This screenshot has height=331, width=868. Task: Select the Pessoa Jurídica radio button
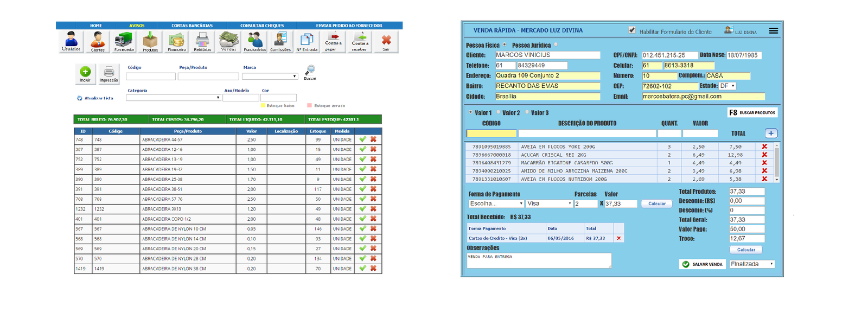pyautogui.click(x=556, y=45)
